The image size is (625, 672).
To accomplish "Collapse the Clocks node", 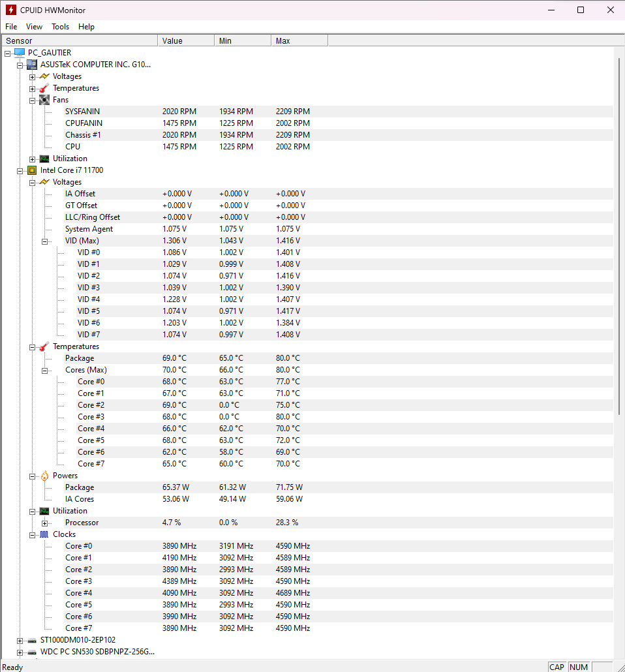I will pos(32,535).
